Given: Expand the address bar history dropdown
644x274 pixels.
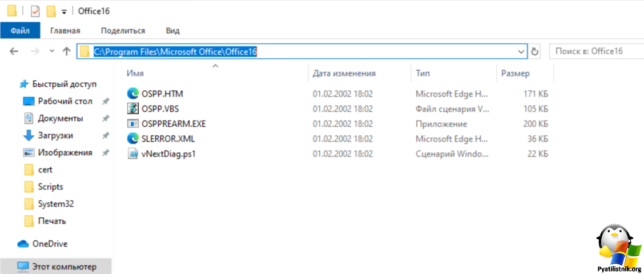Looking at the screenshot, I should (521, 52).
